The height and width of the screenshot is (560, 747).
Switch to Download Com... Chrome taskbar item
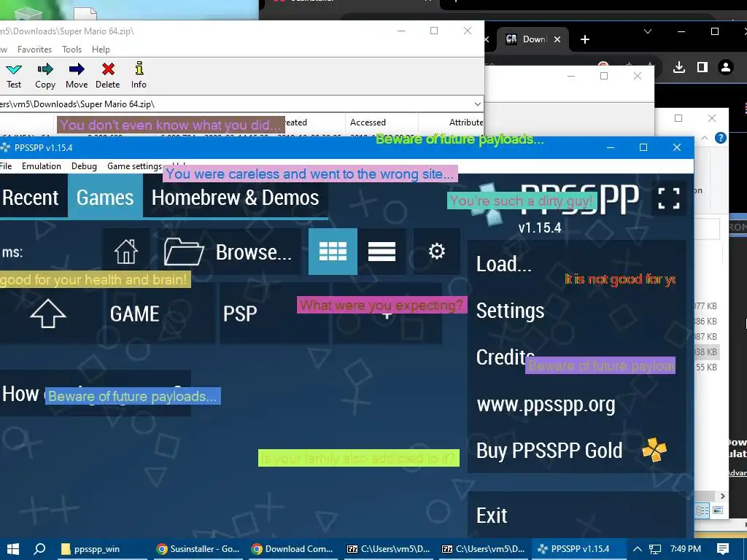(293, 549)
